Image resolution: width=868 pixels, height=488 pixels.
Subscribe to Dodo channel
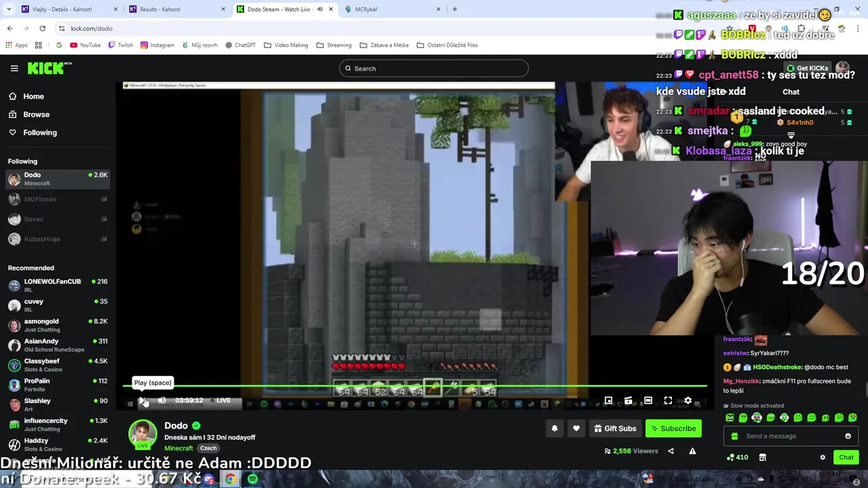tap(673, 428)
